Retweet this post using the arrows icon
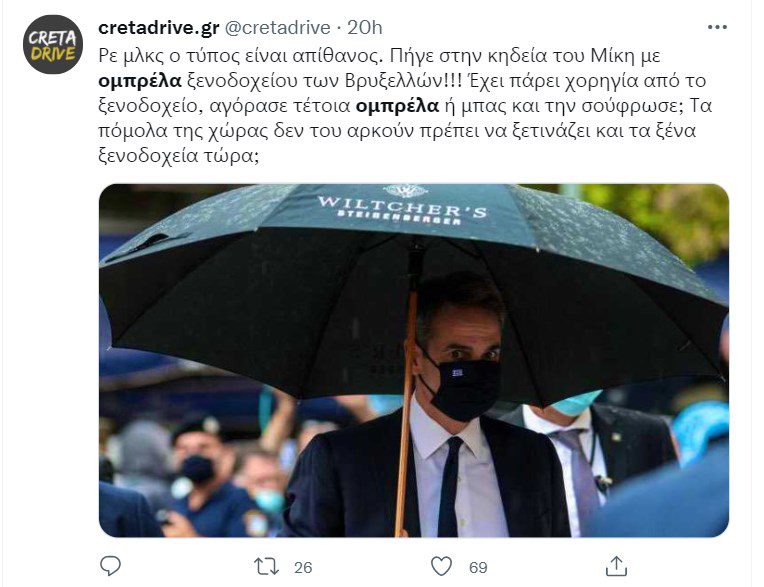Screen dimensions: 764x587 (267, 567)
